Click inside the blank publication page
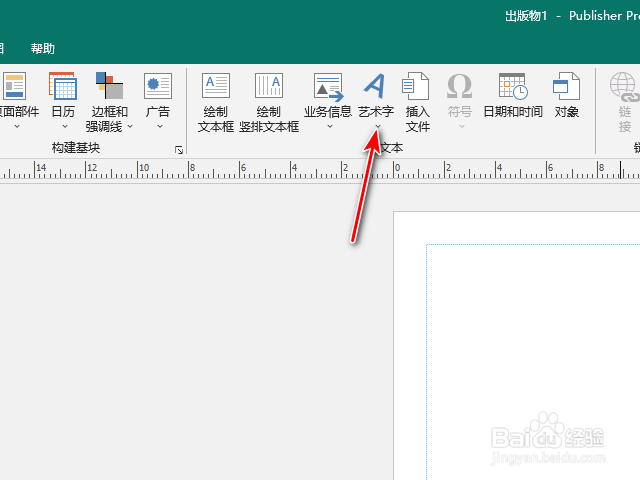 517,346
